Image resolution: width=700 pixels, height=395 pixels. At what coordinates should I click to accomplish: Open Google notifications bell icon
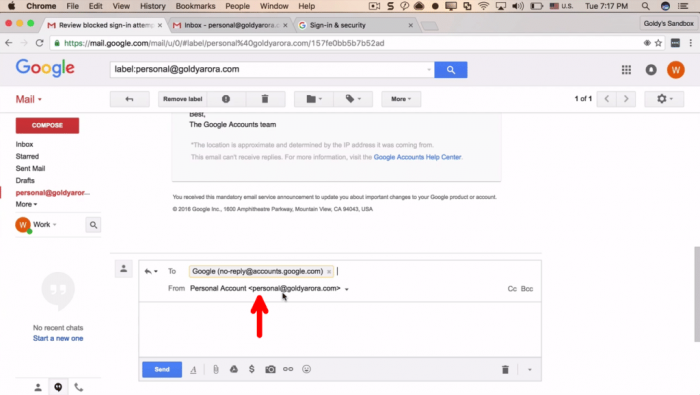[651, 70]
